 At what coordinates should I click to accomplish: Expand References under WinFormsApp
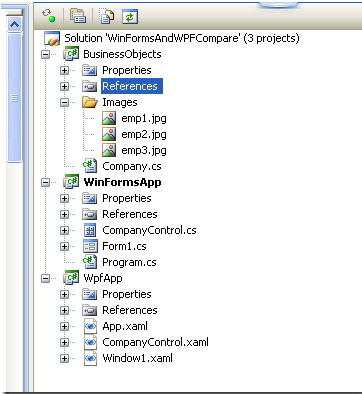coord(64,214)
